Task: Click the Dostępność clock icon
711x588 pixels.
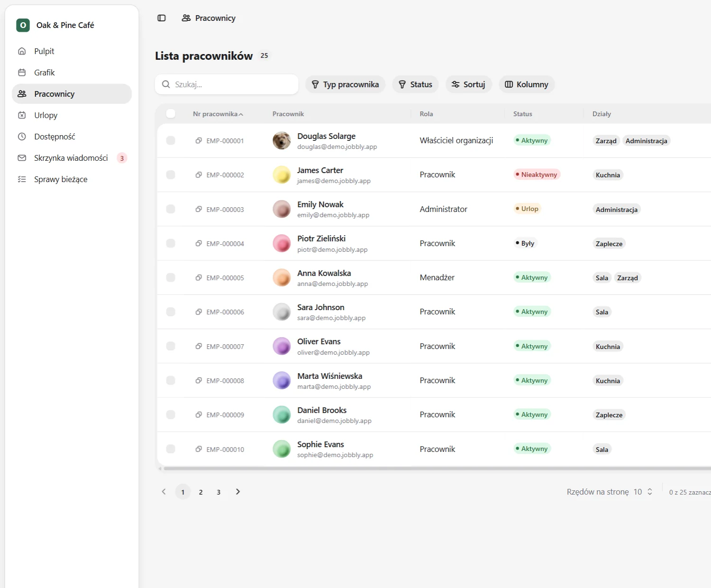Action: pos(22,137)
